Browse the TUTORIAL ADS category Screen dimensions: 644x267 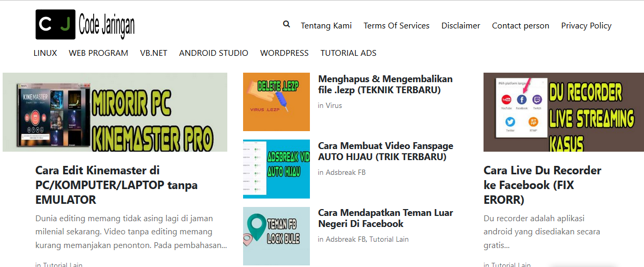348,53
